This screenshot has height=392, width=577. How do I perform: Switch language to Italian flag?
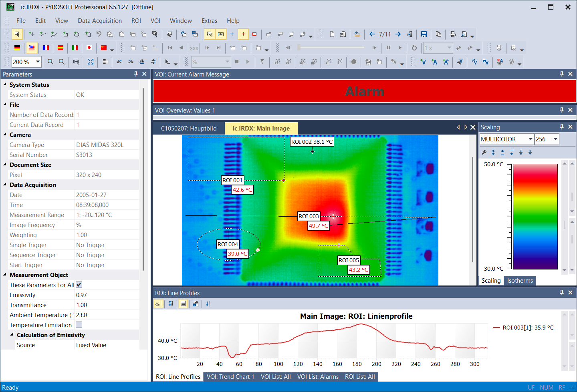tap(75, 48)
